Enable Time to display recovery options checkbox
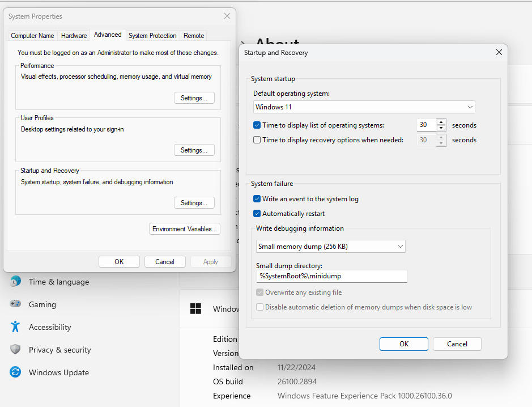Image resolution: width=532 pixels, height=407 pixels. coord(257,140)
